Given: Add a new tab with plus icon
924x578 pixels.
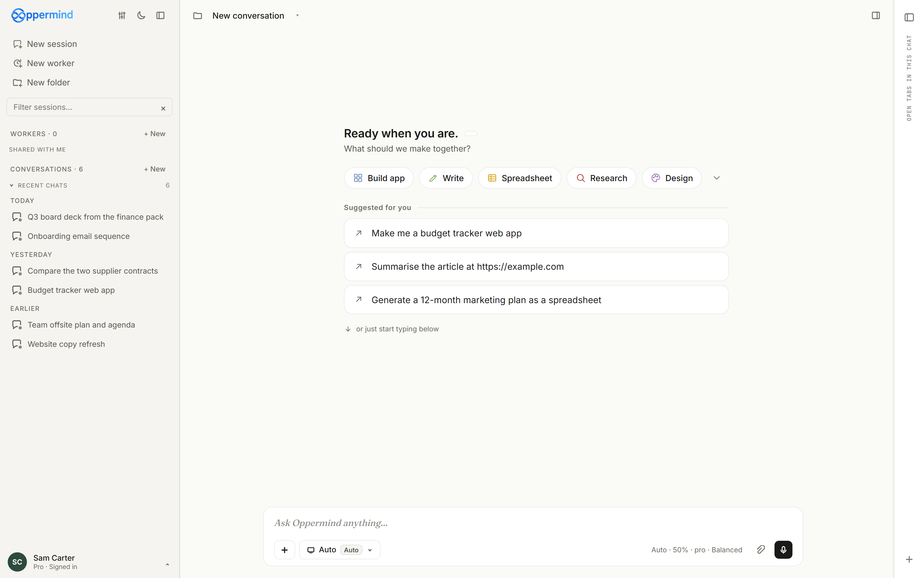Looking at the screenshot, I should 909,560.
